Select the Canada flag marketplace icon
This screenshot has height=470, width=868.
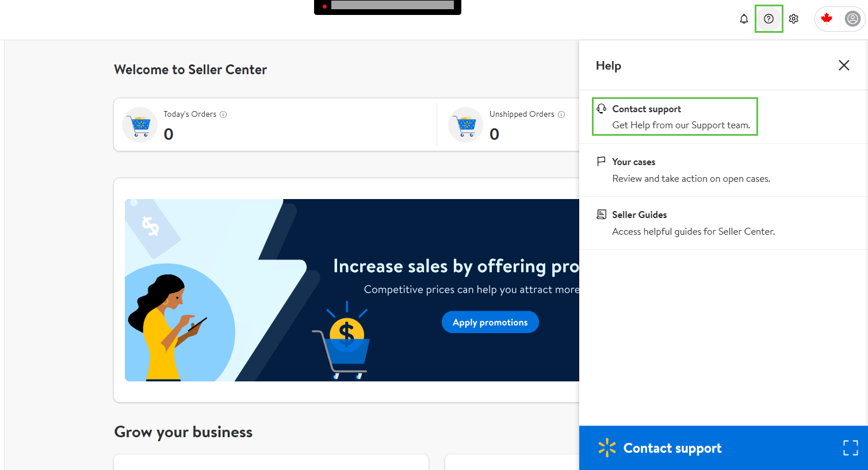coord(827,18)
